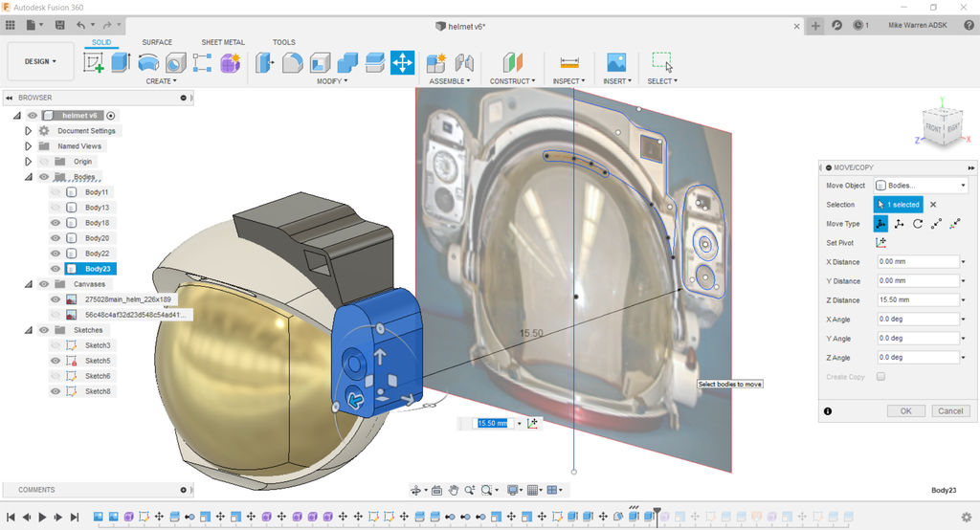980x530 pixels.
Task: Open the CREATE menu dropdown
Action: (x=161, y=81)
